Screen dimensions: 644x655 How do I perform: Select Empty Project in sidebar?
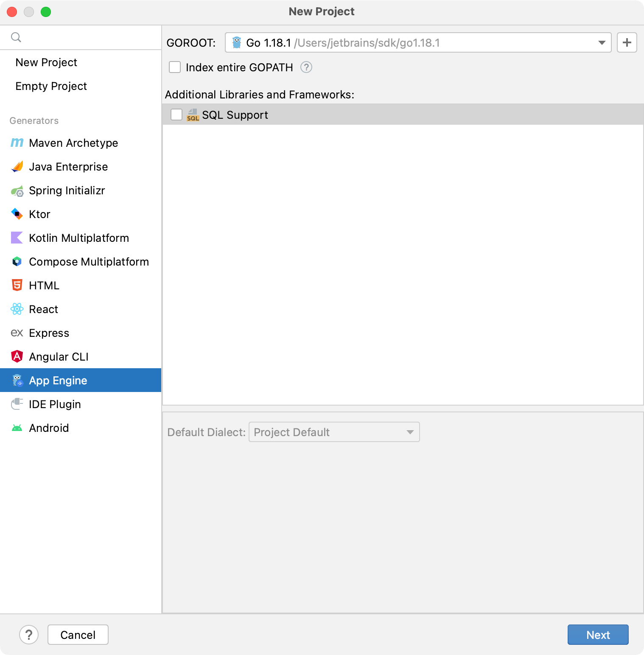click(51, 86)
